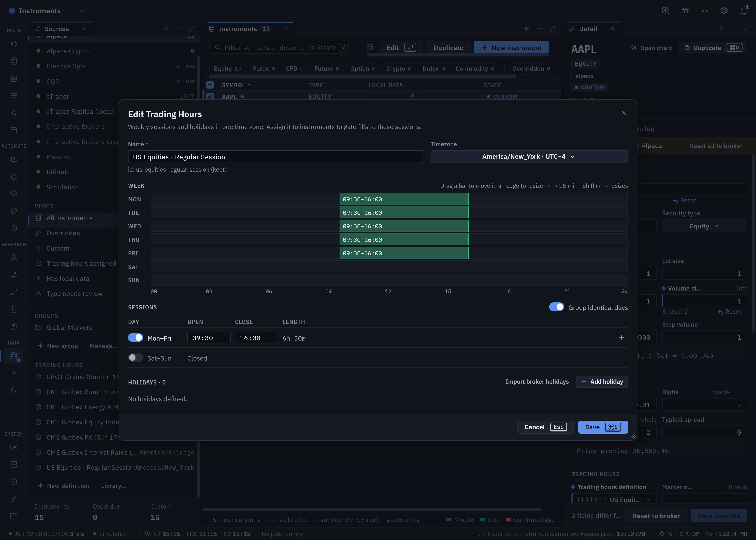Open the bank/broker accounts icon in top bar

coord(685,11)
